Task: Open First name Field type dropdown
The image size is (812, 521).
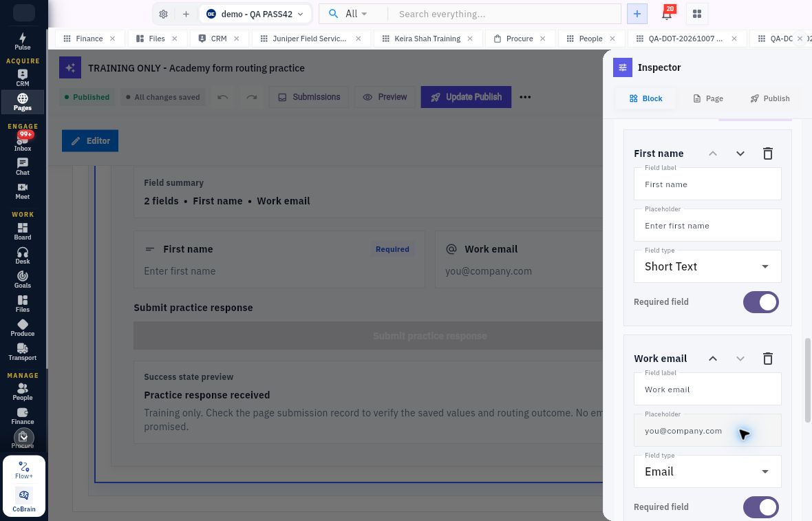Action: click(707, 266)
